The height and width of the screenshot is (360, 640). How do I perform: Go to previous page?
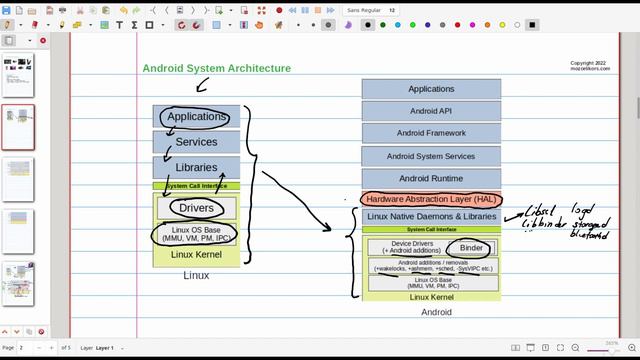[x=167, y=10]
